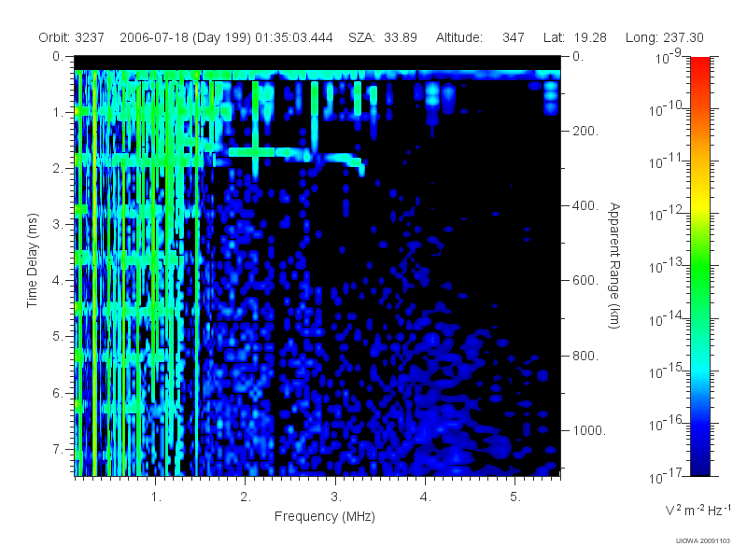Click the yellow region of the color scale
The height and width of the screenshot is (560, 747).
pyautogui.click(x=700, y=204)
